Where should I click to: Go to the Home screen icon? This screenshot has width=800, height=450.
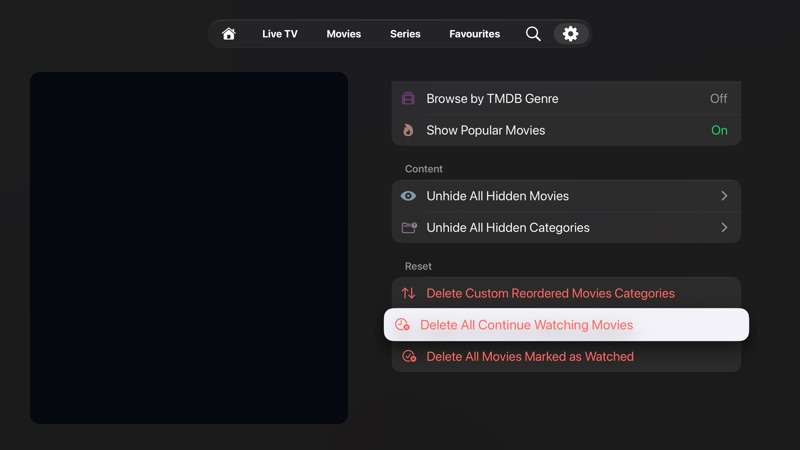(x=229, y=34)
